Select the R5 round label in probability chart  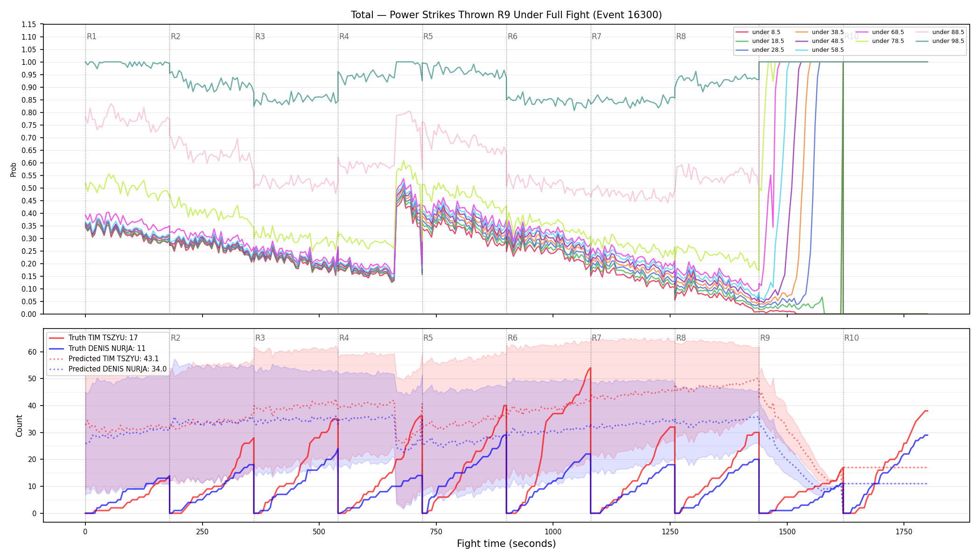click(x=428, y=36)
